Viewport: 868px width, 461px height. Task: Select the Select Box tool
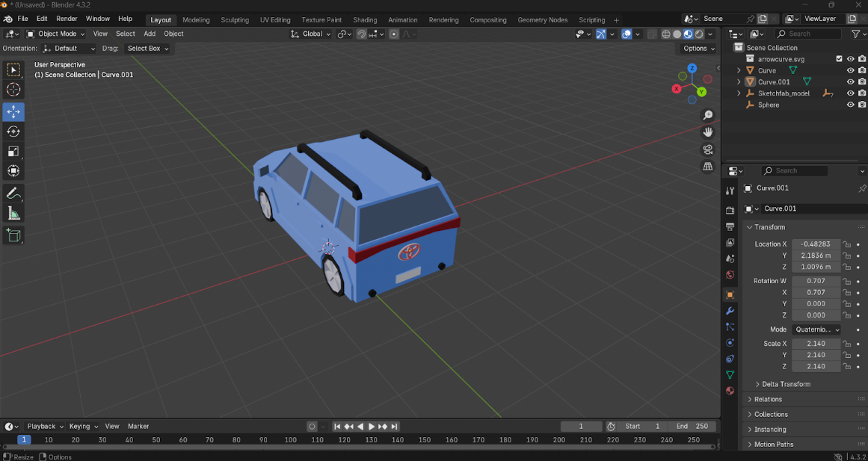(x=13, y=69)
